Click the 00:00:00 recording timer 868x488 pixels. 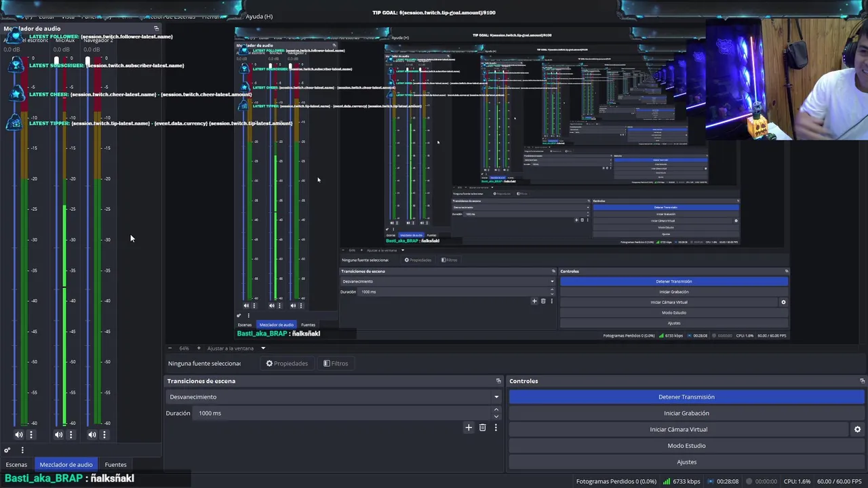[766, 481]
